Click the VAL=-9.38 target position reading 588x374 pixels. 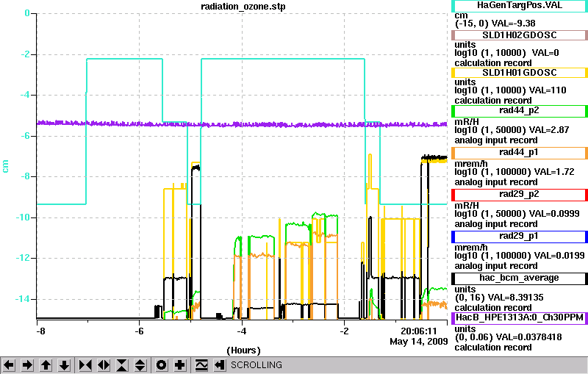(x=513, y=24)
